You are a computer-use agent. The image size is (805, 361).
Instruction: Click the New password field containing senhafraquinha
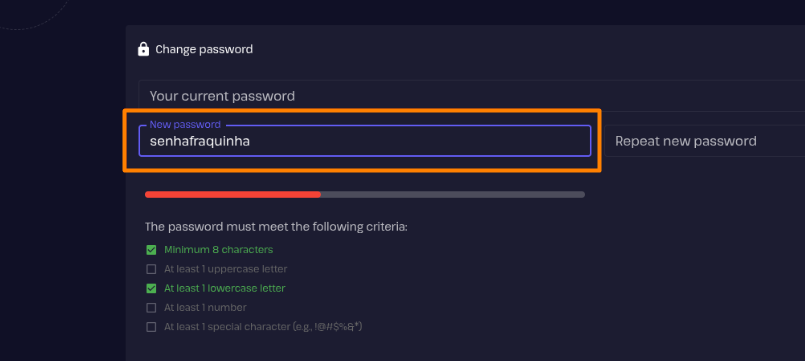[x=365, y=141]
